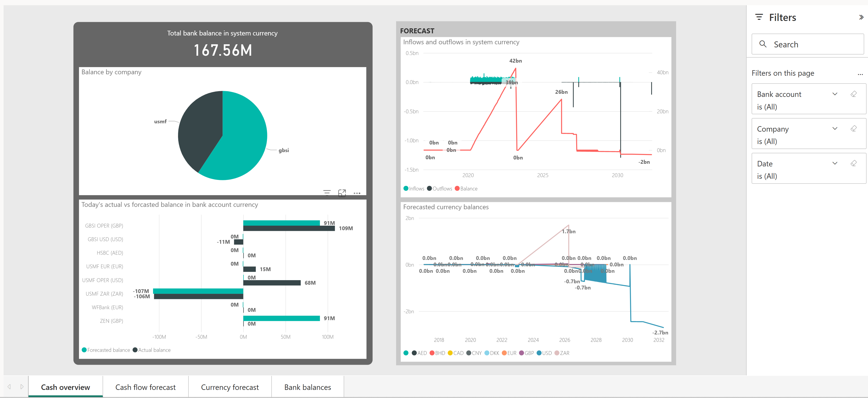The image size is (868, 398).
Task: Expand the Date filter card
Action: click(835, 164)
